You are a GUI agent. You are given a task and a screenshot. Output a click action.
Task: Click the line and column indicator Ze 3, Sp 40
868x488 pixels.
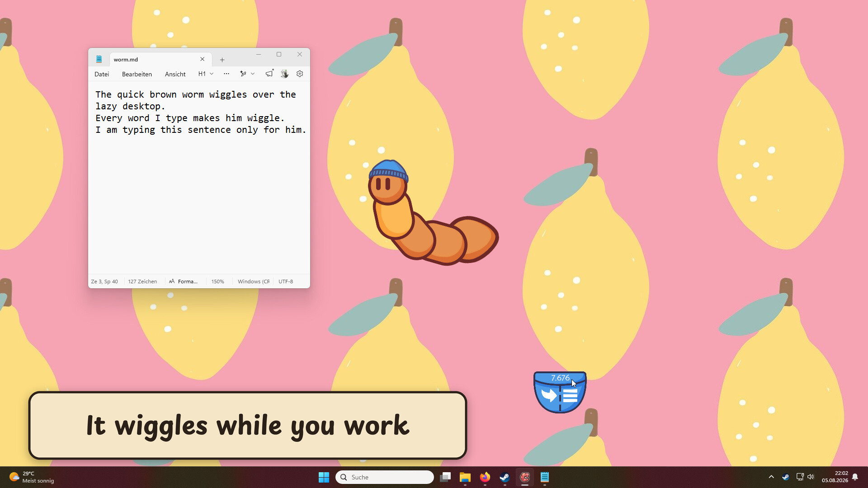point(104,282)
